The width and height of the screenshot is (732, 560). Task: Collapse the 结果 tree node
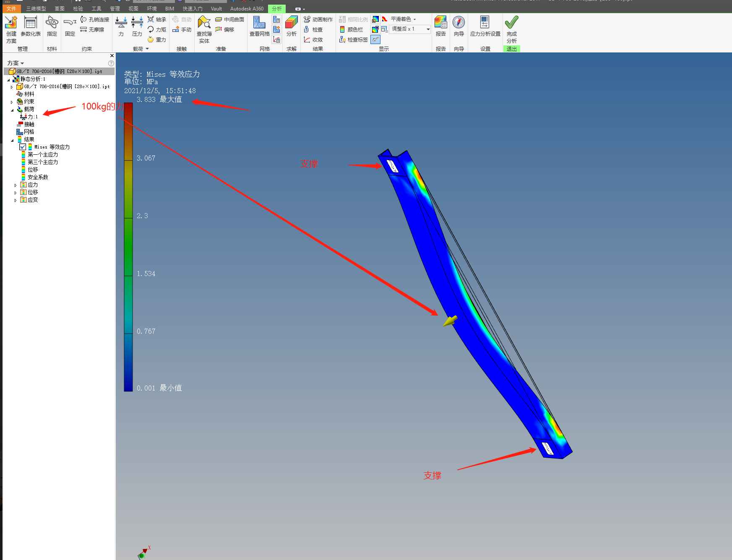(12, 140)
